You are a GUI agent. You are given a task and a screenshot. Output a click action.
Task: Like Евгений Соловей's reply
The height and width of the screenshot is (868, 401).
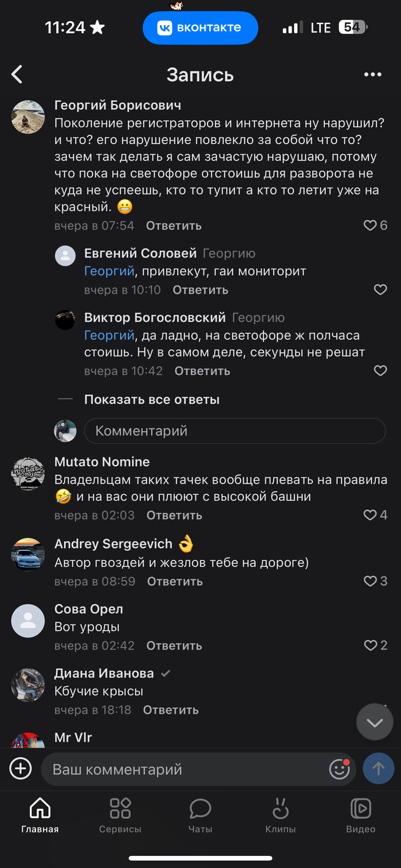click(x=380, y=290)
